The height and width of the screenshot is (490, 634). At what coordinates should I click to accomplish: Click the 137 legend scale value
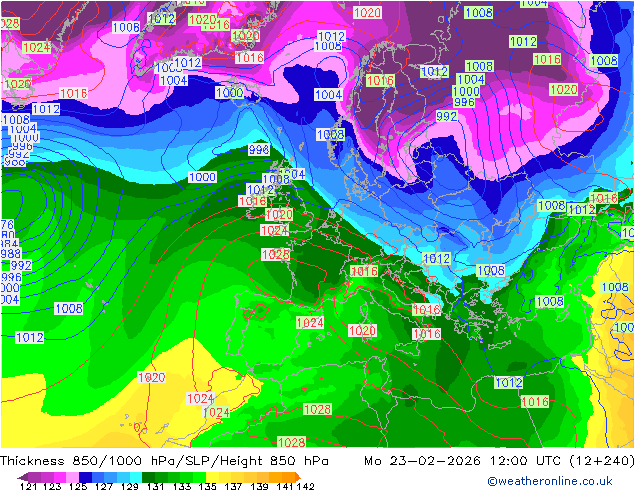pos(233,486)
